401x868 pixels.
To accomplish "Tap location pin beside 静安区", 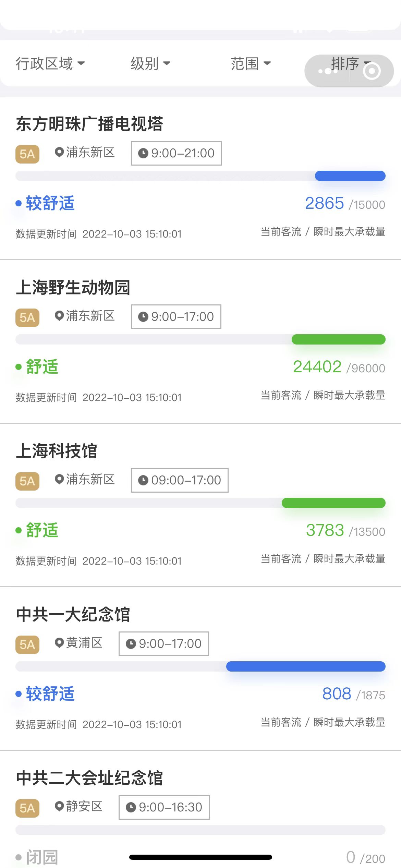I will point(59,806).
